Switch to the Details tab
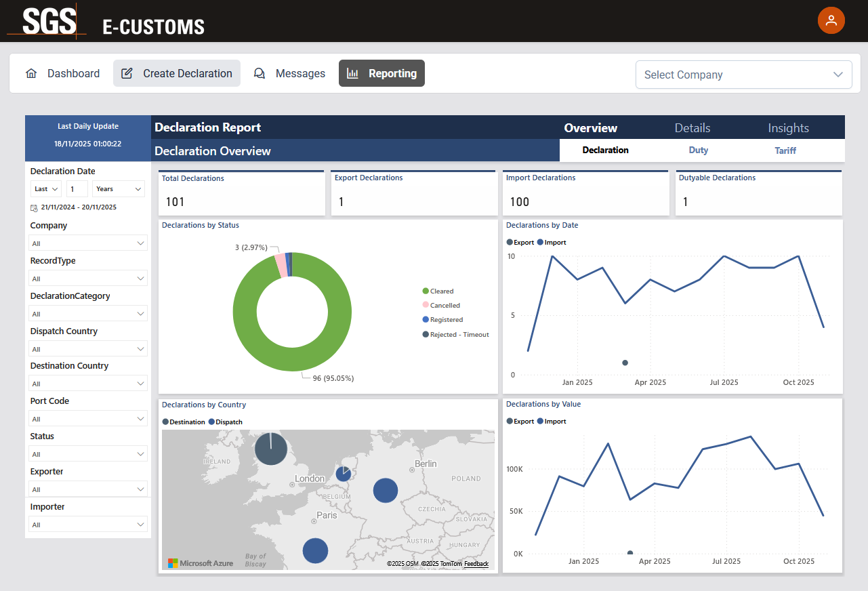Image resolution: width=868 pixels, height=591 pixels. click(692, 128)
